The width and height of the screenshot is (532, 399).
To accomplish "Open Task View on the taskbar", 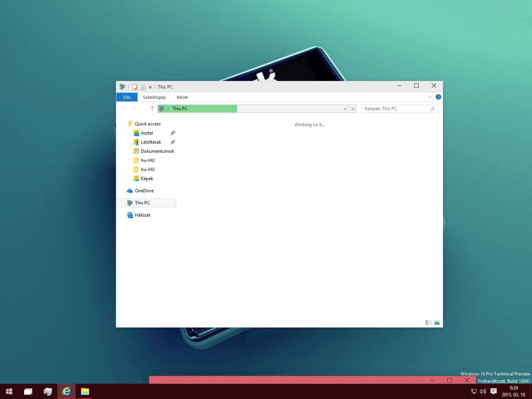I will (x=28, y=391).
